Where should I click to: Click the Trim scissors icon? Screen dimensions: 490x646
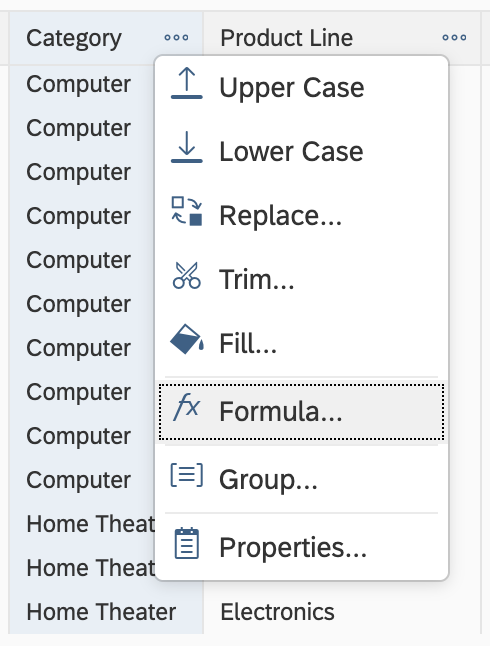(x=187, y=275)
